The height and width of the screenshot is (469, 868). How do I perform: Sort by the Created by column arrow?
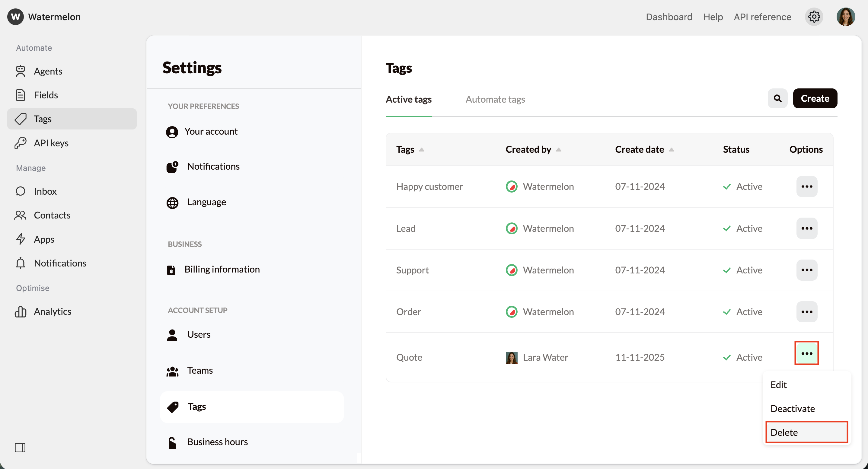[x=558, y=150]
